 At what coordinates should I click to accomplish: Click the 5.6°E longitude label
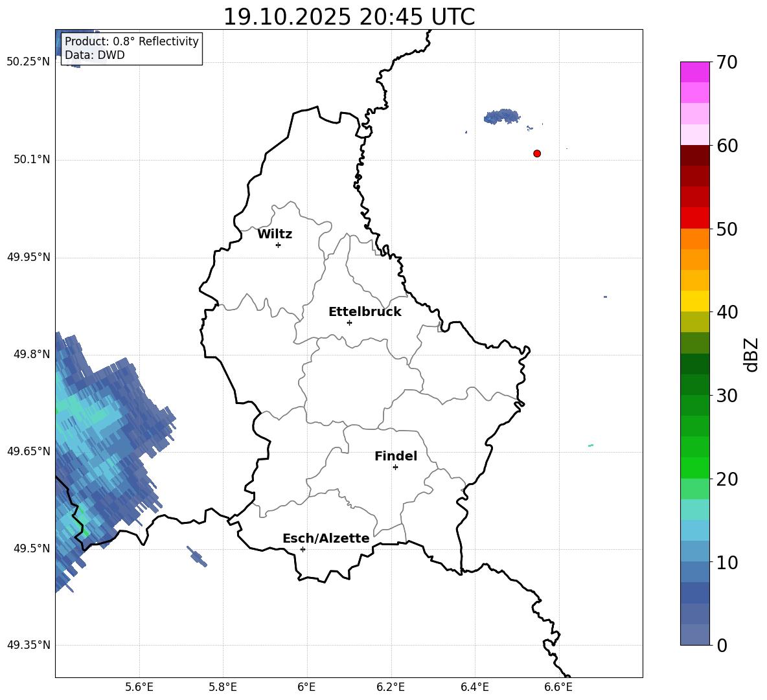pos(139,688)
